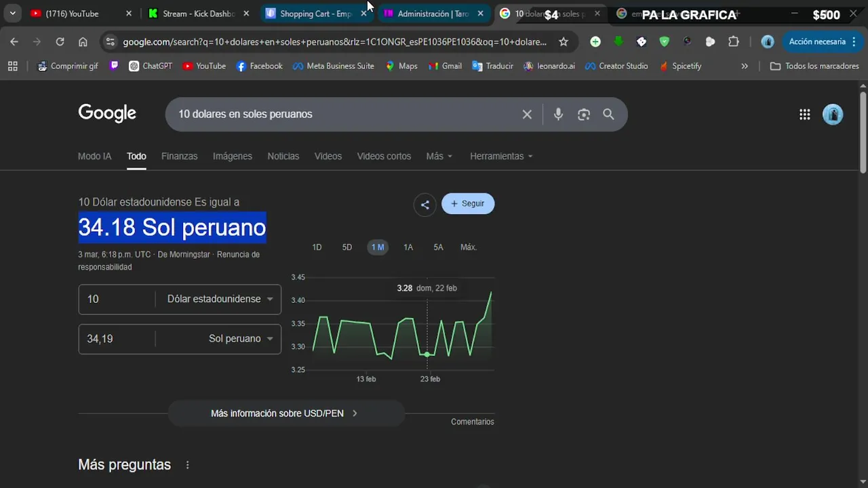Open the Twitch bookmark icon
Image resolution: width=868 pixels, height=488 pixels.
point(114,66)
